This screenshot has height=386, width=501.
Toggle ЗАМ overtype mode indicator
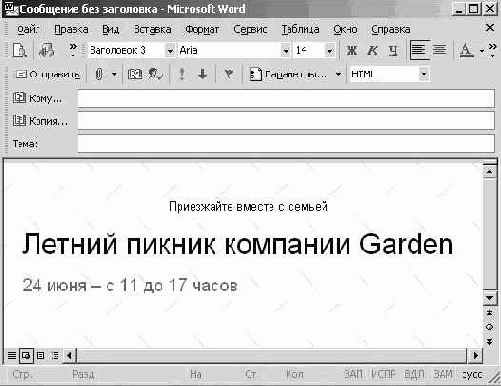[443, 374]
